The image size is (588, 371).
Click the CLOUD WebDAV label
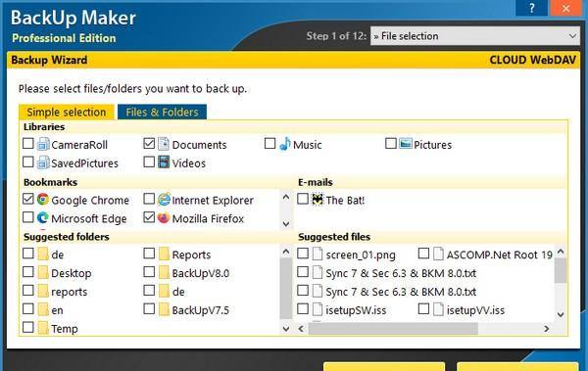point(532,60)
